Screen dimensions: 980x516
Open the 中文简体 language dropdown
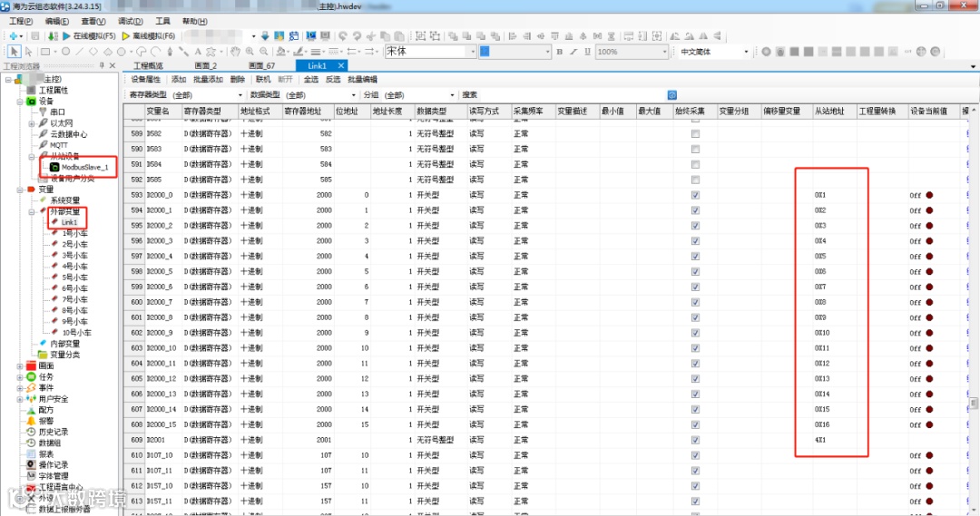click(746, 52)
